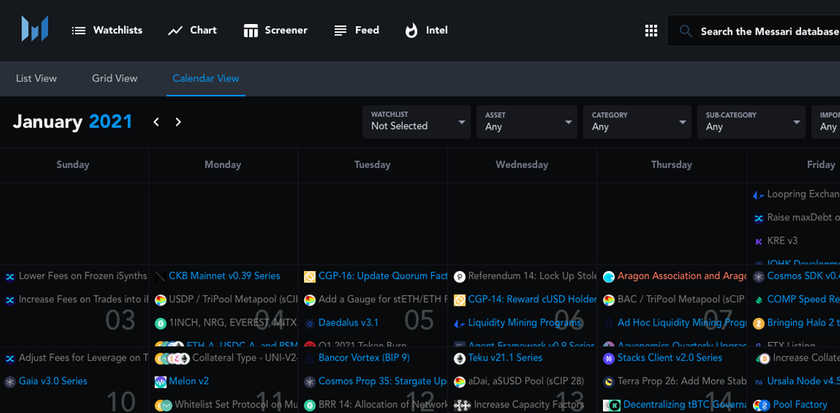
Task: Open Cosmos Prop 35: Stargate link
Action: tap(382, 381)
